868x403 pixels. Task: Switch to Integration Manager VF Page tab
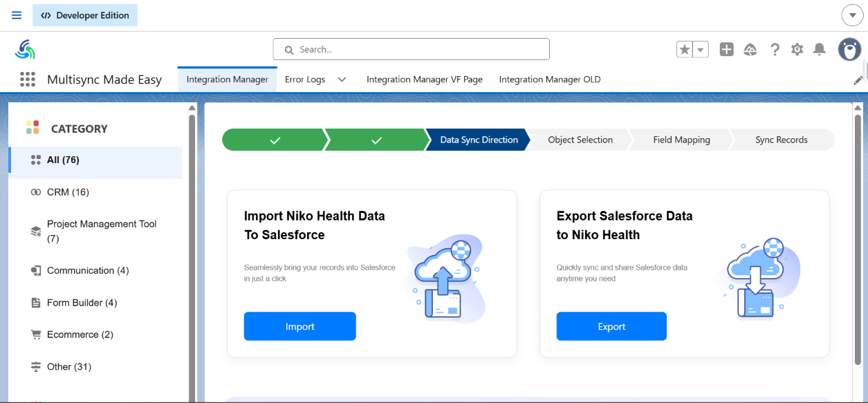425,79
